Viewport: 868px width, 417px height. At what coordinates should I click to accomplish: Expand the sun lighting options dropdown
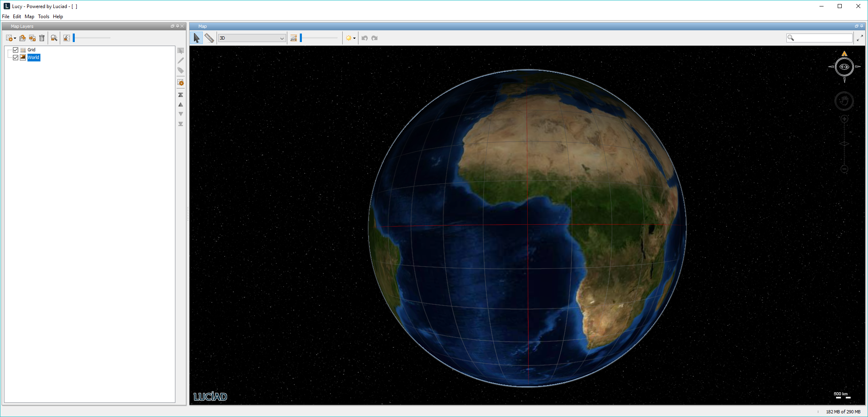click(354, 38)
